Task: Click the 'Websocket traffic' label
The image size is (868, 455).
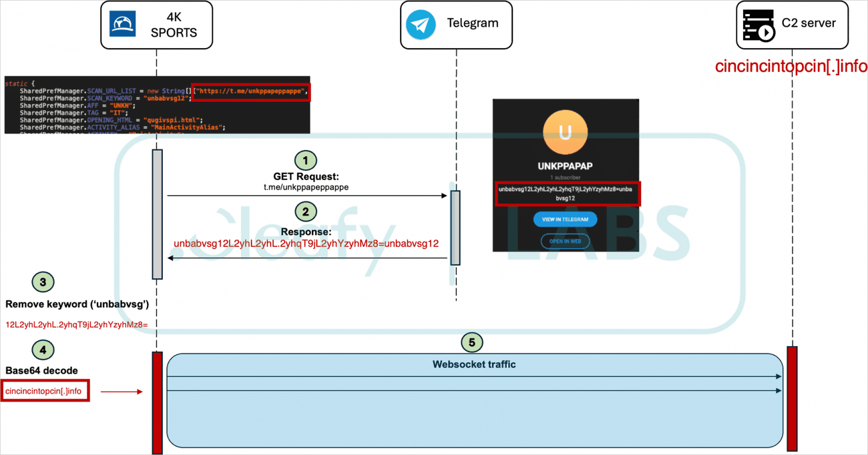Action: (x=474, y=364)
